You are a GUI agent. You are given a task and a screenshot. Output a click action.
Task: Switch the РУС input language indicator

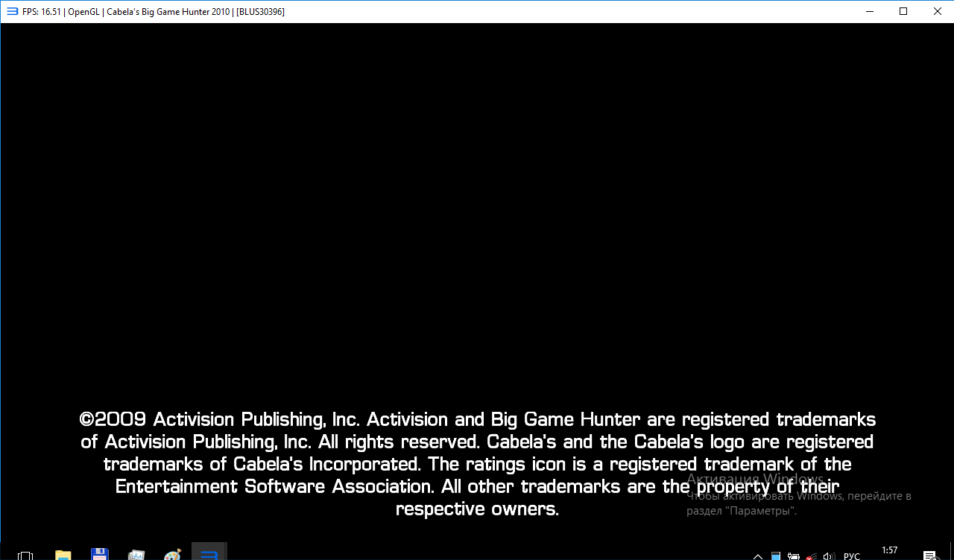(851, 556)
